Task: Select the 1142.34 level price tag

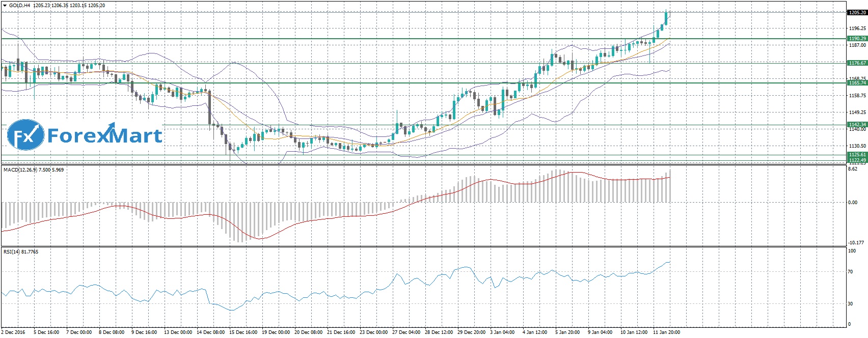Action: (x=857, y=125)
